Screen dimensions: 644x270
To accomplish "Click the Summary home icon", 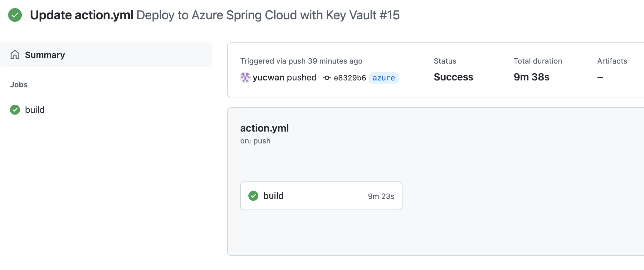I will (15, 55).
